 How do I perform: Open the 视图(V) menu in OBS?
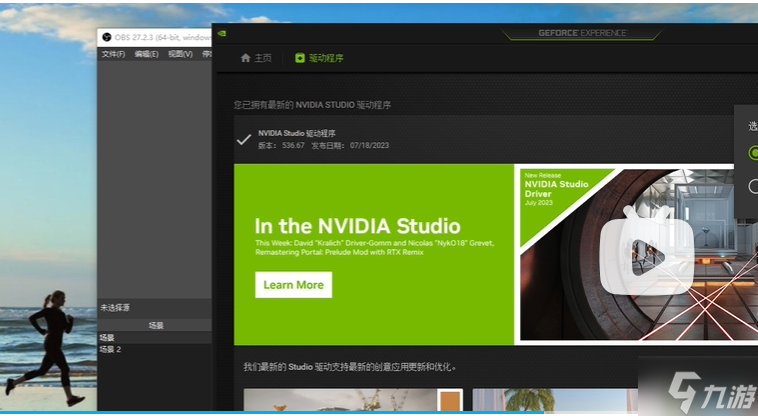tap(180, 54)
